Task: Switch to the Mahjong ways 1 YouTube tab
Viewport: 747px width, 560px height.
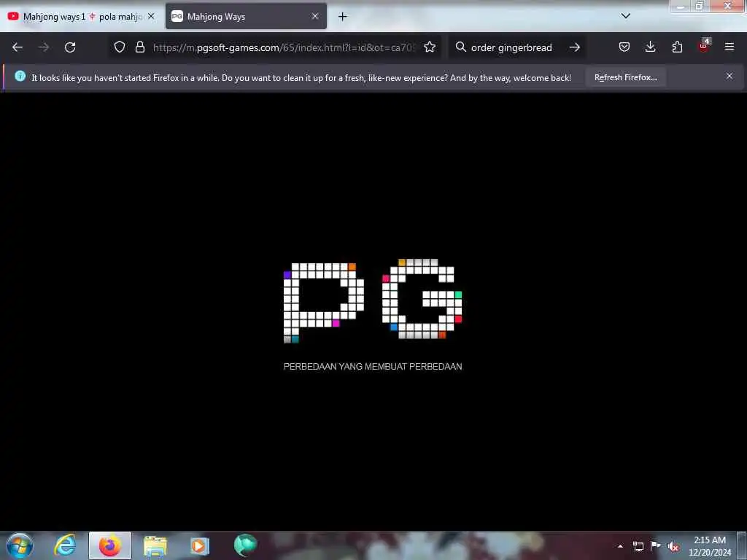Action: click(81, 17)
